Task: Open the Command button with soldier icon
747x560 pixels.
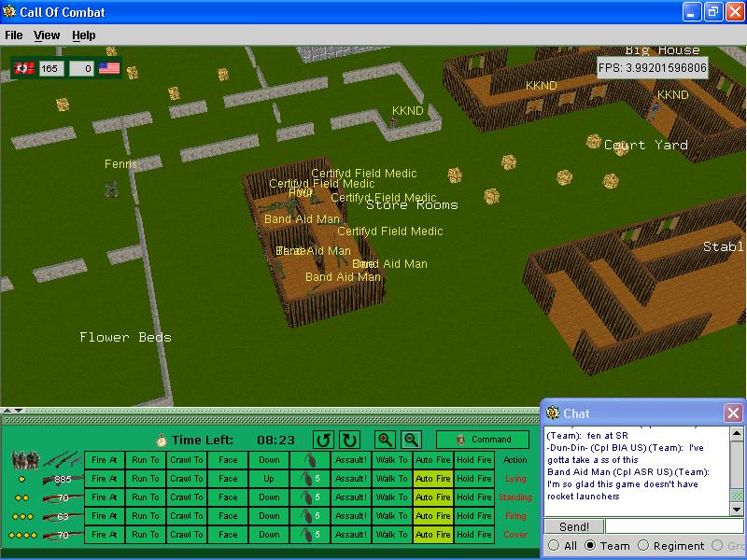Action: [482, 440]
